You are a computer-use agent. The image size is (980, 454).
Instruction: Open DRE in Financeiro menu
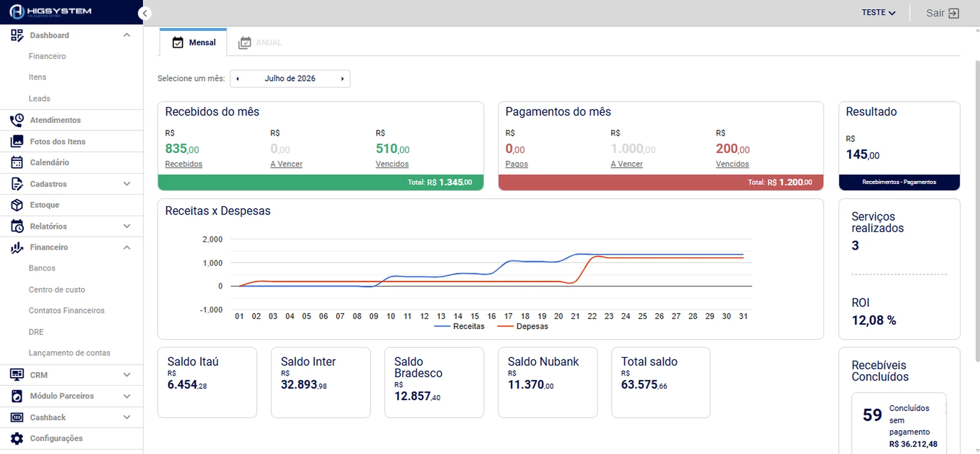tap(36, 332)
